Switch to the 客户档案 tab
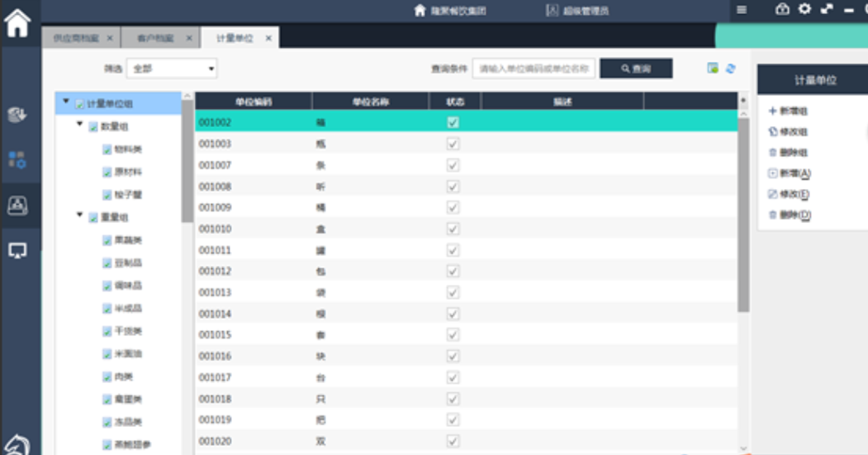The height and width of the screenshot is (455, 868). click(154, 38)
